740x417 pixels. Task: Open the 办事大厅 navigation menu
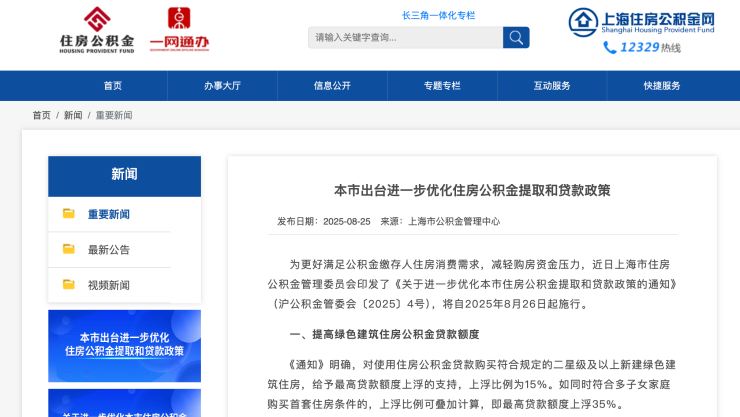pos(222,85)
